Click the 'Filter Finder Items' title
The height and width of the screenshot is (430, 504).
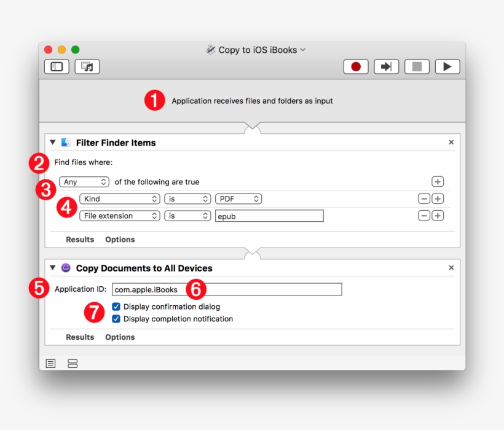(x=116, y=143)
